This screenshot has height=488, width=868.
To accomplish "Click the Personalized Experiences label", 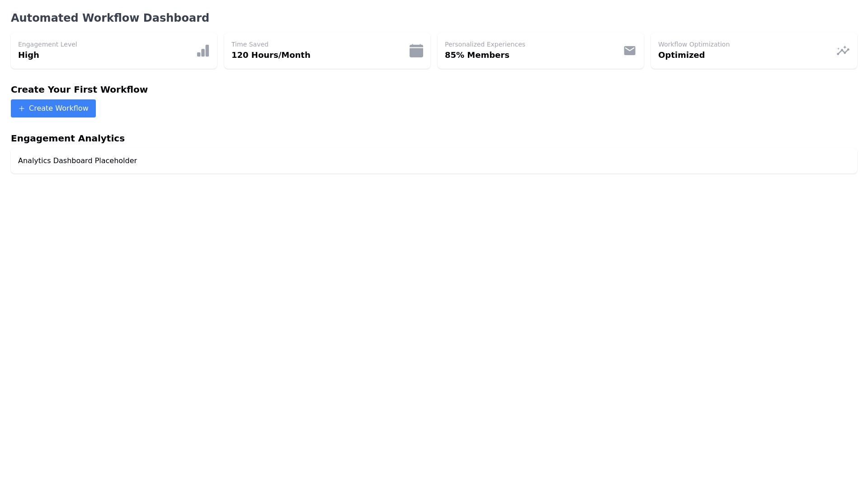I will [x=485, y=44].
